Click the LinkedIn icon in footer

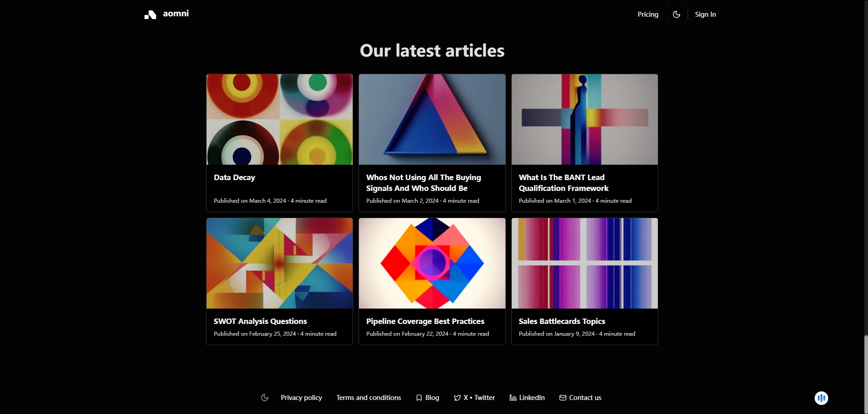513,398
